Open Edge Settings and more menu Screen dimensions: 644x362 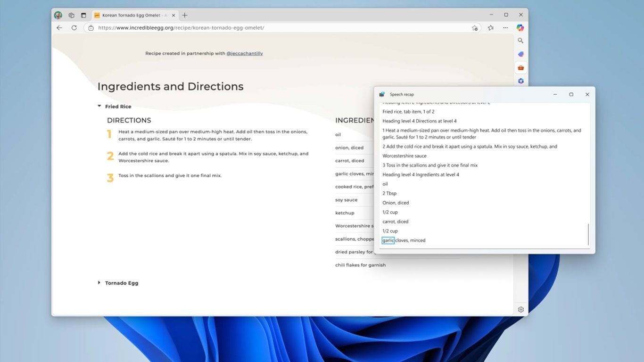click(x=505, y=28)
